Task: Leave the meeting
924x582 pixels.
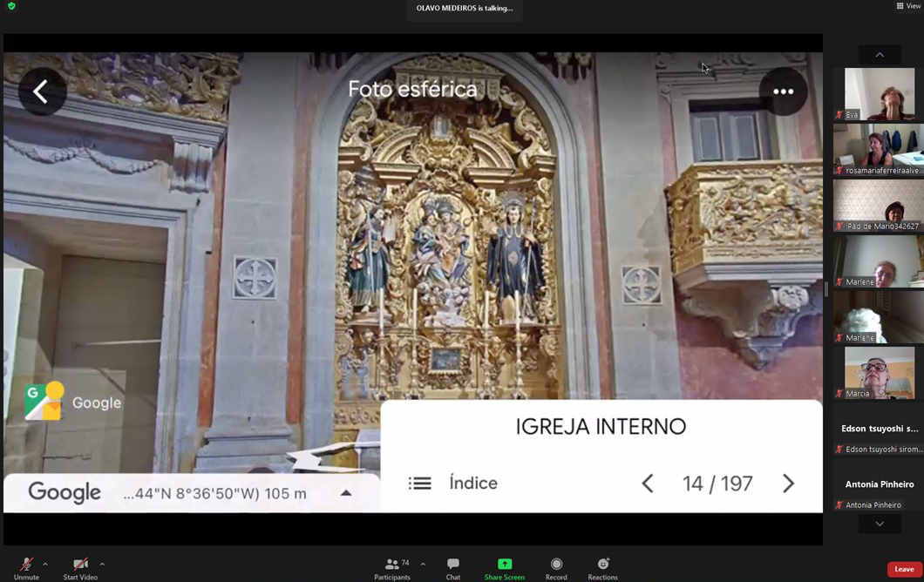Action: click(x=904, y=569)
